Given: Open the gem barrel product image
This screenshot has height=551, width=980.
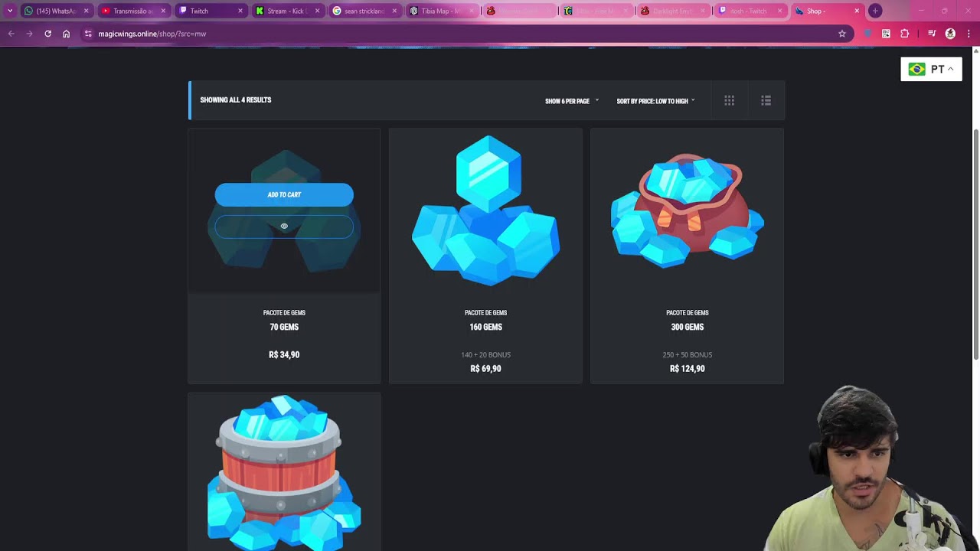Looking at the screenshot, I should tap(284, 472).
